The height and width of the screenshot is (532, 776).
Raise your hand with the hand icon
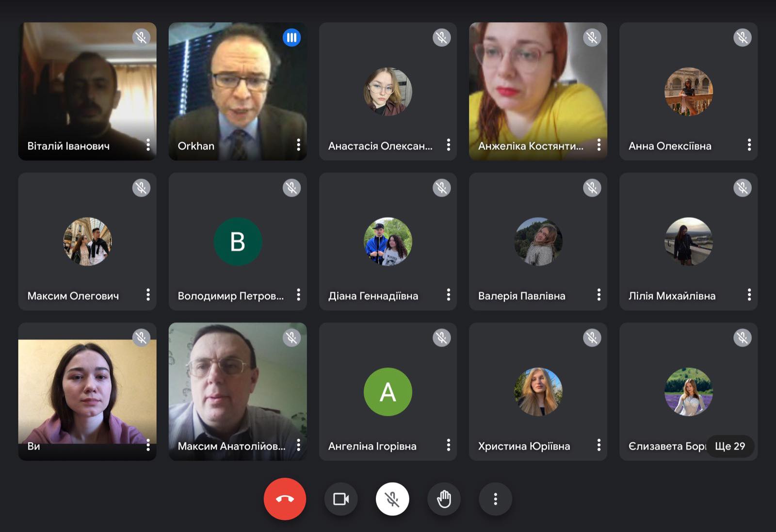pyautogui.click(x=444, y=499)
